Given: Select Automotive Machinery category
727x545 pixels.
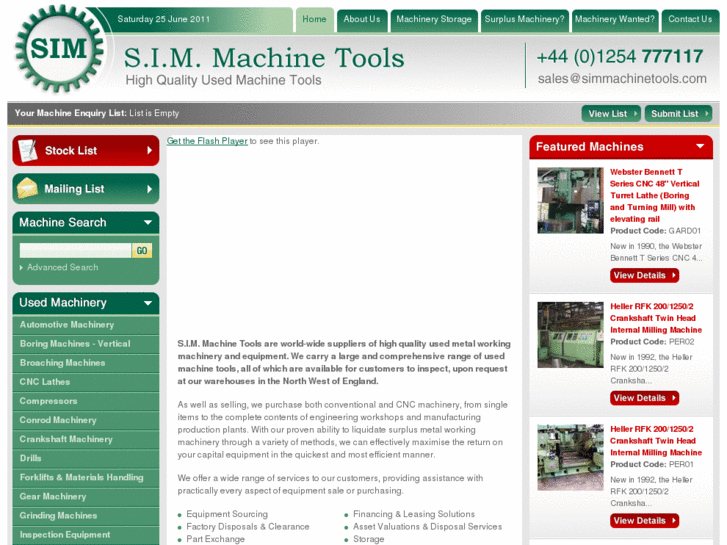Looking at the screenshot, I should tap(86, 325).
